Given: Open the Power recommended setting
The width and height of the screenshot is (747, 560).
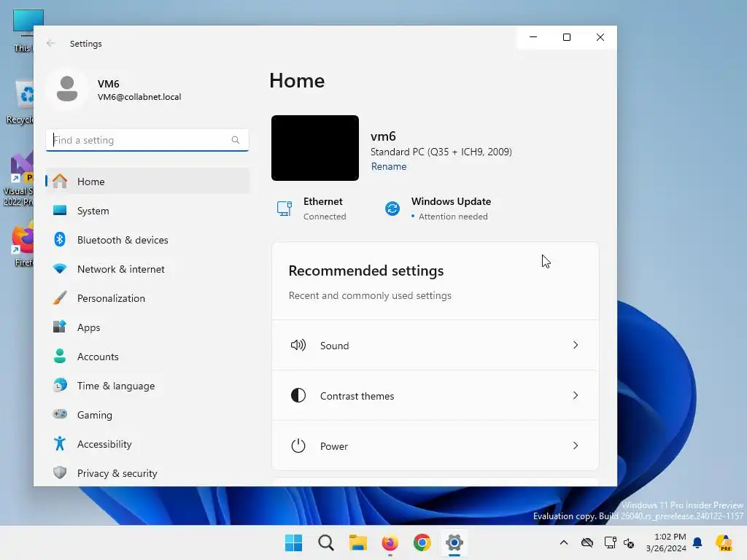Looking at the screenshot, I should [435, 446].
